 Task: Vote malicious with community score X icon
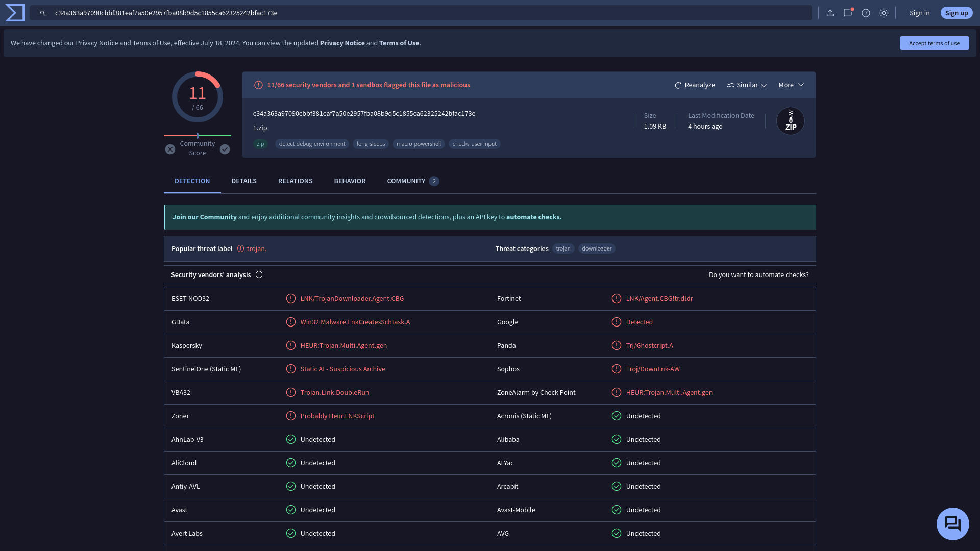tap(170, 149)
